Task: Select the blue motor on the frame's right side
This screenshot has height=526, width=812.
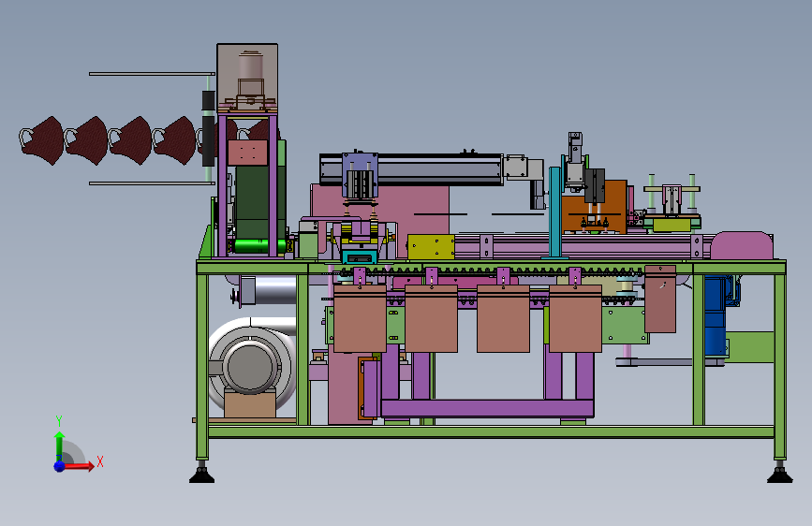Action: pos(716,315)
